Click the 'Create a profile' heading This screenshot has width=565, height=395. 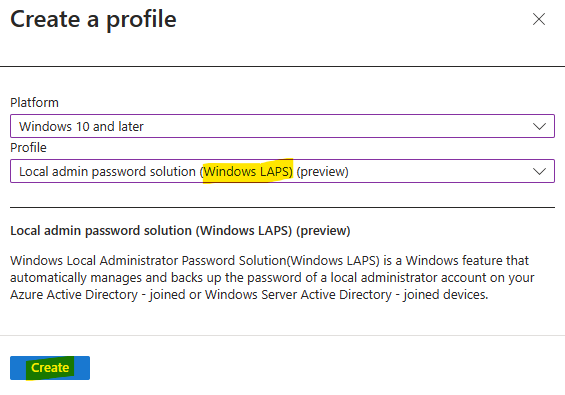(93, 19)
